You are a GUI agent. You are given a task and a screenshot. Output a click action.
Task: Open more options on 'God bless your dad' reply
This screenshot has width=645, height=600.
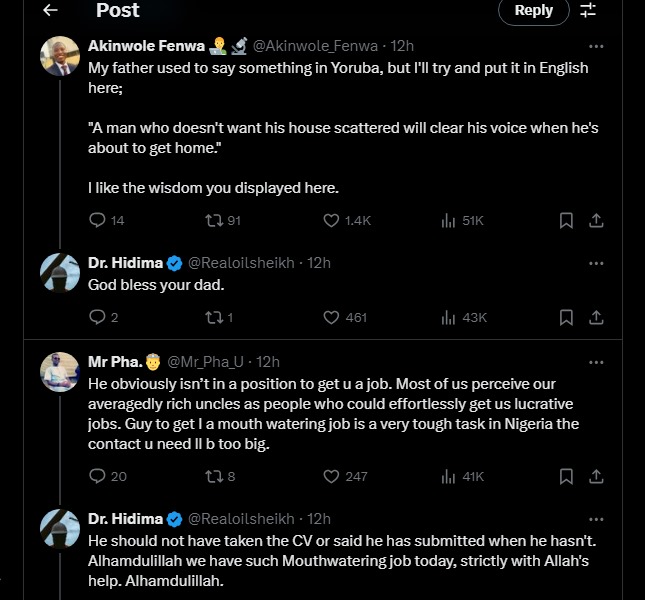point(596,263)
